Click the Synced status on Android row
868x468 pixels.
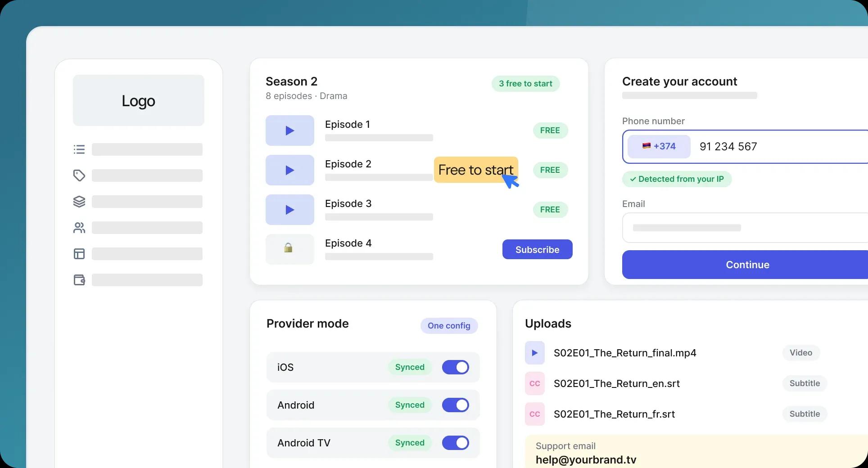(410, 405)
